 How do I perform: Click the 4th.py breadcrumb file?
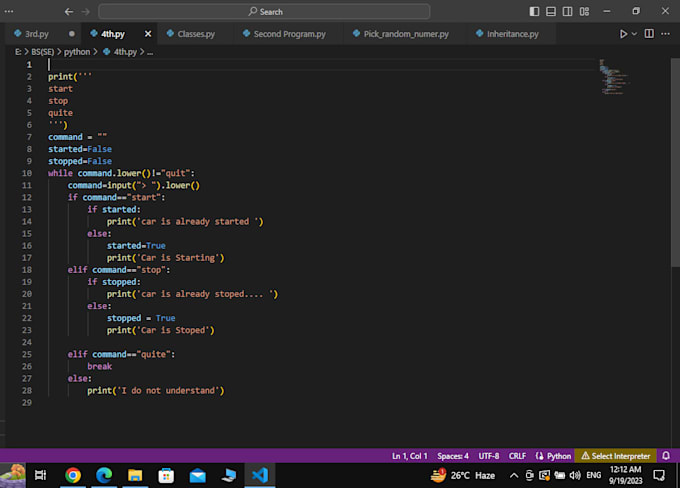click(x=120, y=52)
